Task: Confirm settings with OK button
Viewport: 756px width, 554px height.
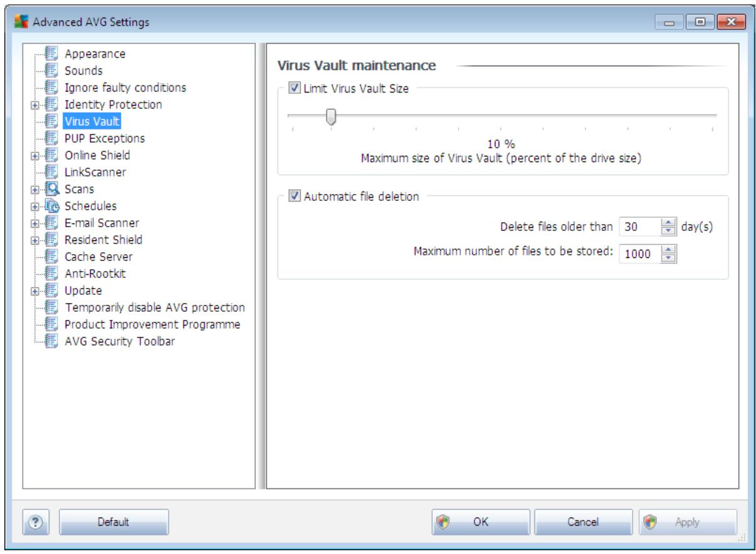Action: tap(480, 521)
